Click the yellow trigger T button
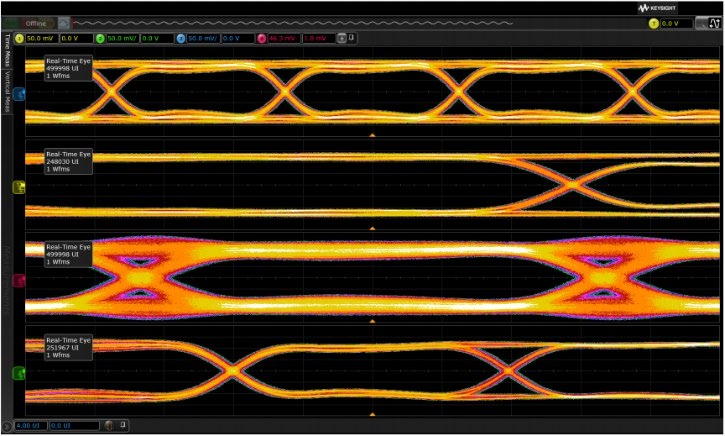Viewport: 725px width, 436px height. pos(653,24)
